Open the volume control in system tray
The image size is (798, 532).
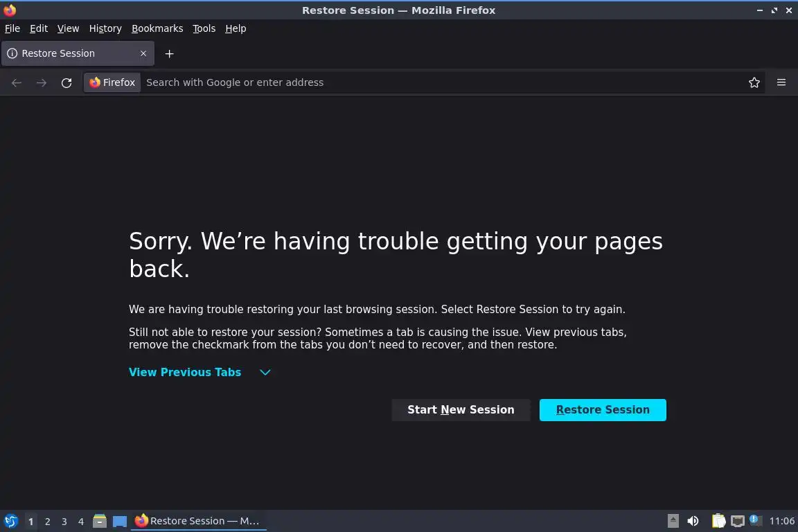click(x=693, y=521)
